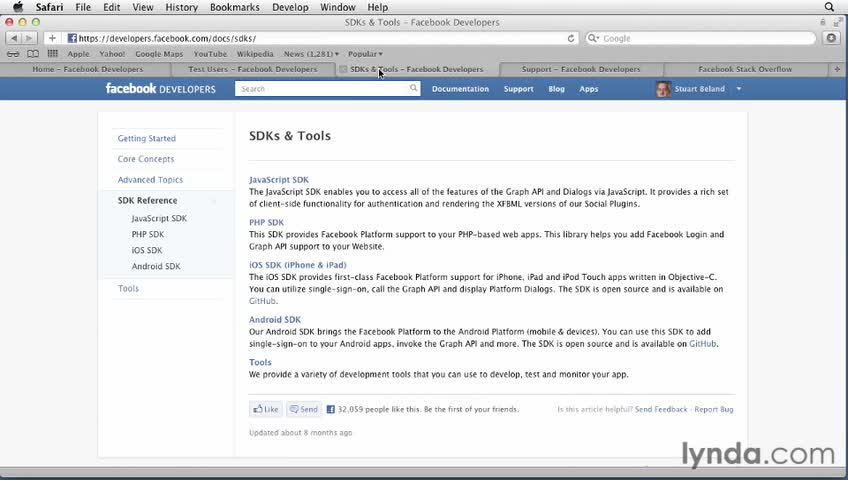
Task: Open PHP SDK sidebar sub-item
Action: pyautogui.click(x=148, y=234)
